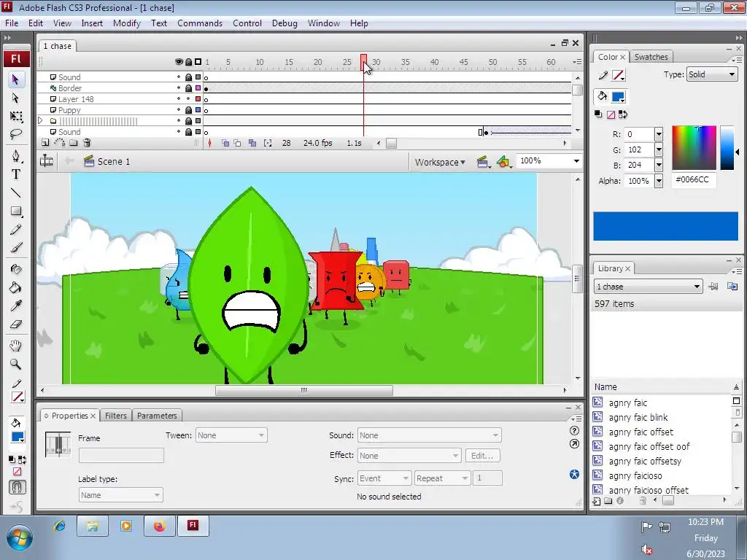Toggle outline square for Layer 148

(198, 99)
